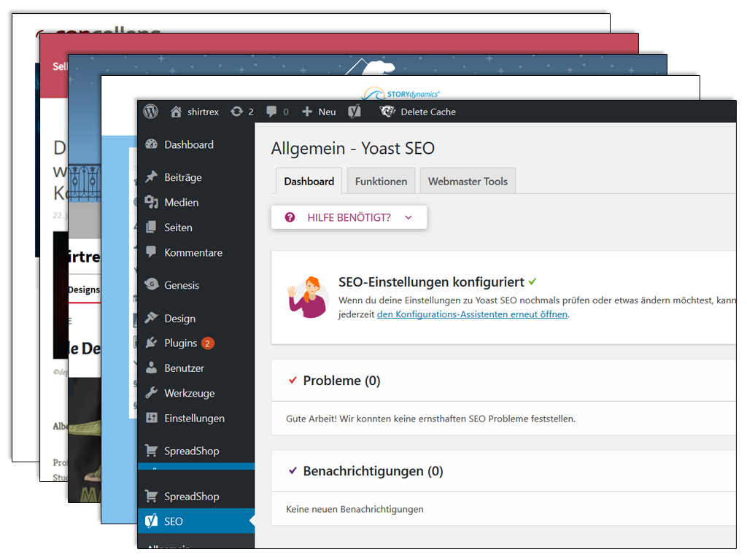747x560 pixels.
Task: Click Delete Cache in admin bar
Action: click(x=427, y=112)
